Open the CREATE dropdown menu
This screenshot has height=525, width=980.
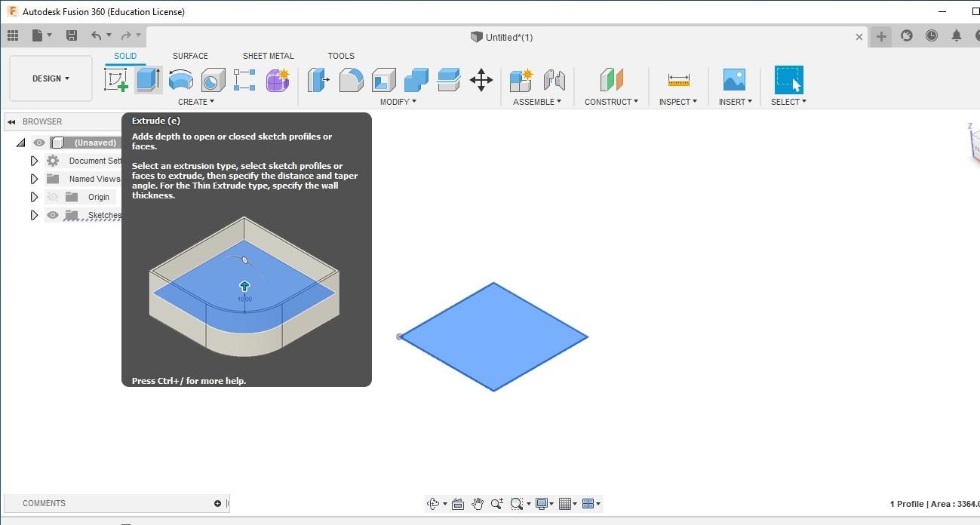[196, 102]
